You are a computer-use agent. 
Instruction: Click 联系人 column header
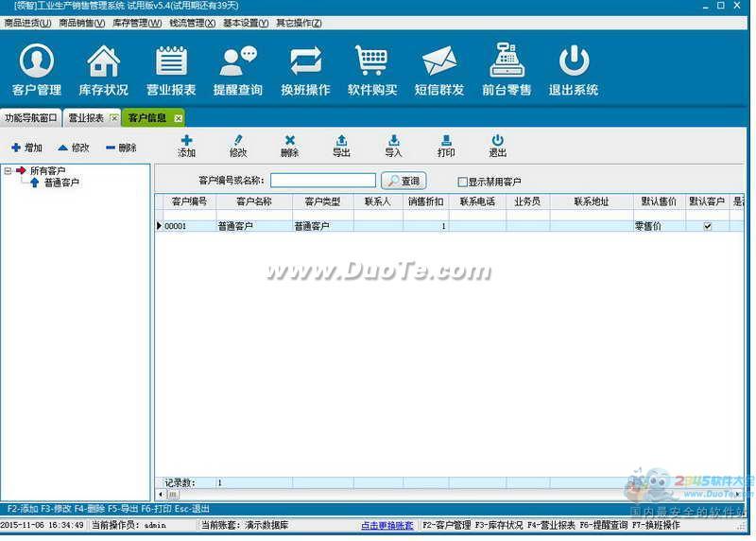tap(378, 201)
